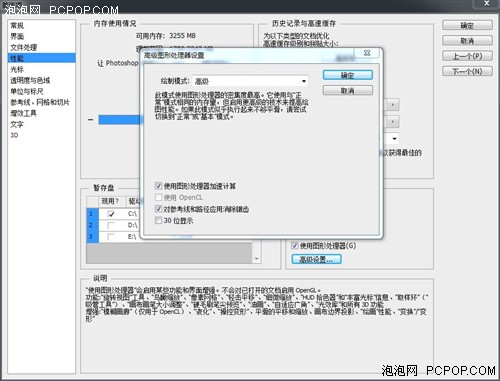500x381 pixels.
Task: Select 性能 in the preferences list
Action: coord(42,58)
